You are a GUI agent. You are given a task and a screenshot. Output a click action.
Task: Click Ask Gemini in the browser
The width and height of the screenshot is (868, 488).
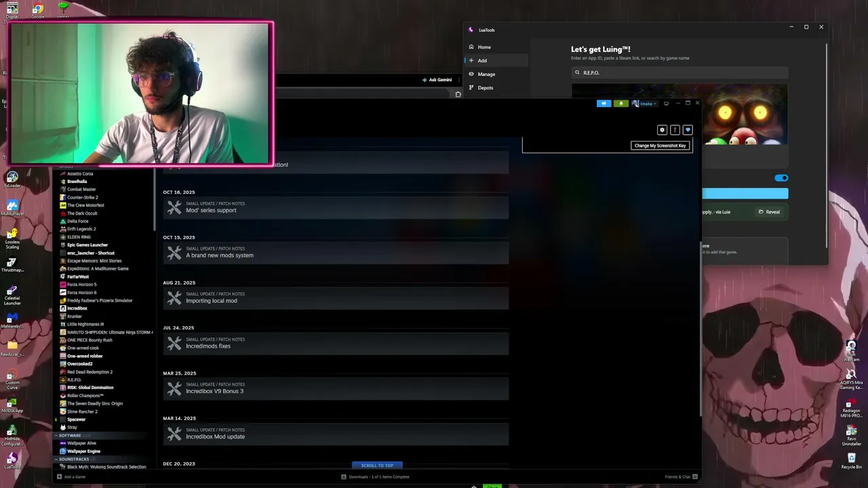click(437, 79)
